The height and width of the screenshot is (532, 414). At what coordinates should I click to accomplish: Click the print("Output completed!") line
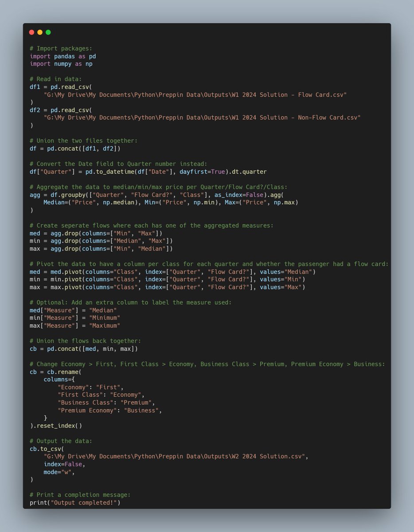click(75, 503)
